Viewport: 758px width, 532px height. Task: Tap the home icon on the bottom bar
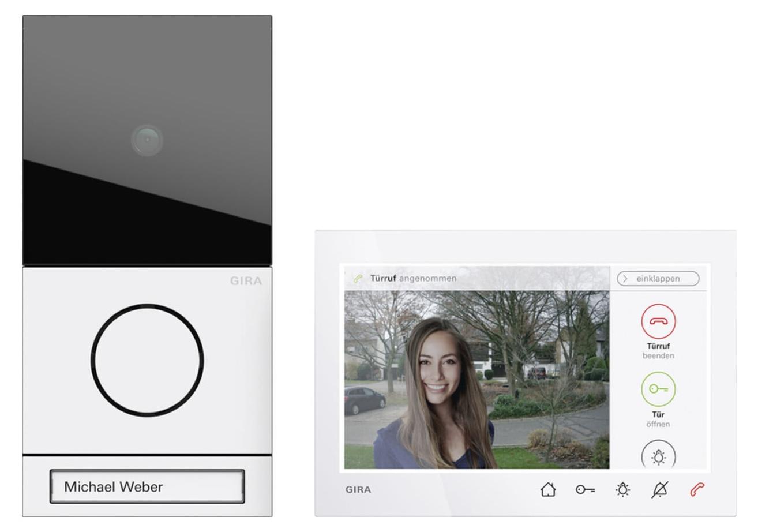548,490
